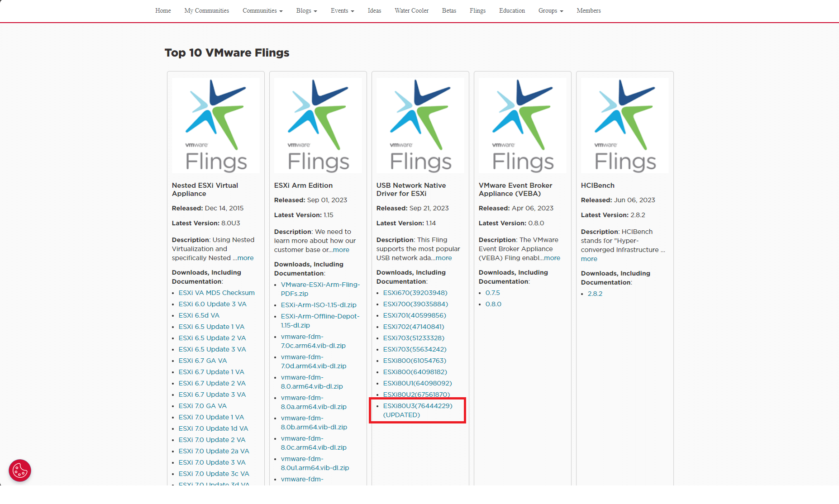Download ESXi 7.0 GA VA
The width and height of the screenshot is (839, 504).
coord(203,406)
